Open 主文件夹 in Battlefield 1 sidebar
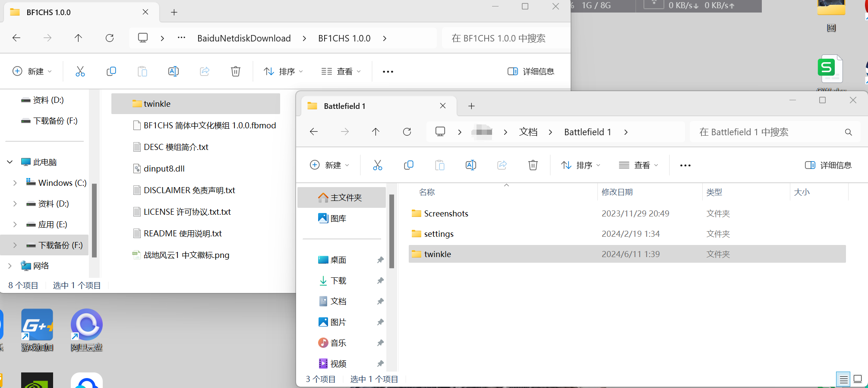Viewport: 868px width, 388px height. point(341,197)
